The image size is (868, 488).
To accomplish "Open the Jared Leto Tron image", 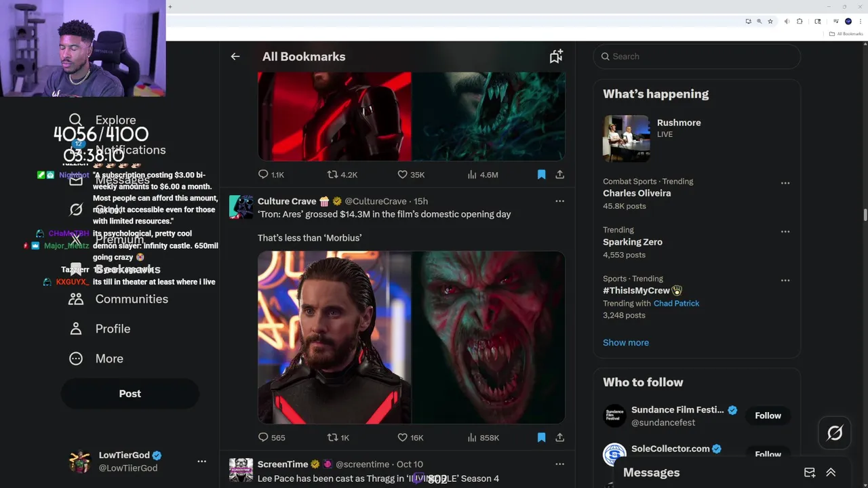I will (334, 338).
